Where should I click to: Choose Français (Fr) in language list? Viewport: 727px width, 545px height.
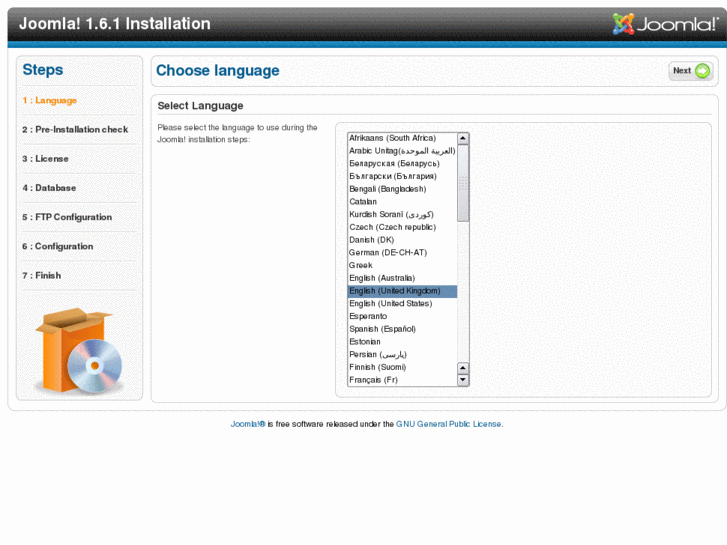pos(402,380)
